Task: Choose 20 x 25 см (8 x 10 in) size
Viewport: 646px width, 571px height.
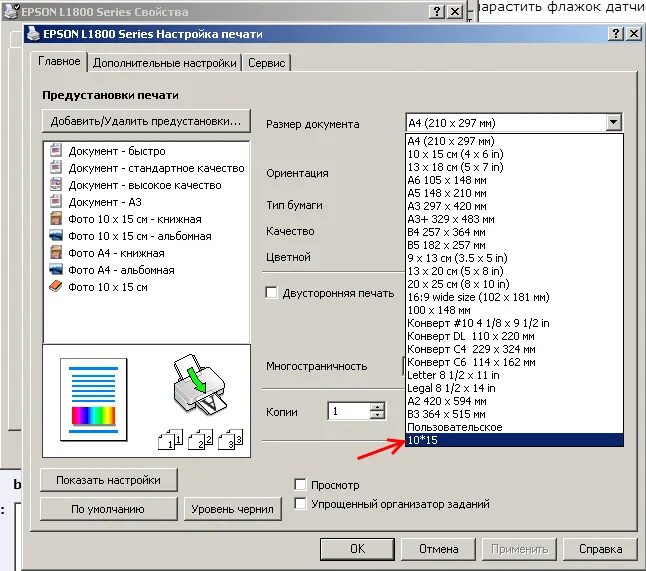Action: coord(514,284)
